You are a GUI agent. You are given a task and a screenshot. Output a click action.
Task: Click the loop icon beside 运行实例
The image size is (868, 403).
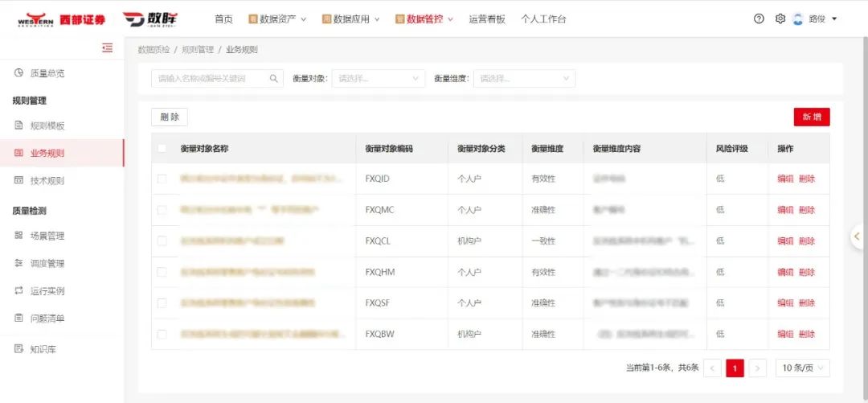click(18, 290)
